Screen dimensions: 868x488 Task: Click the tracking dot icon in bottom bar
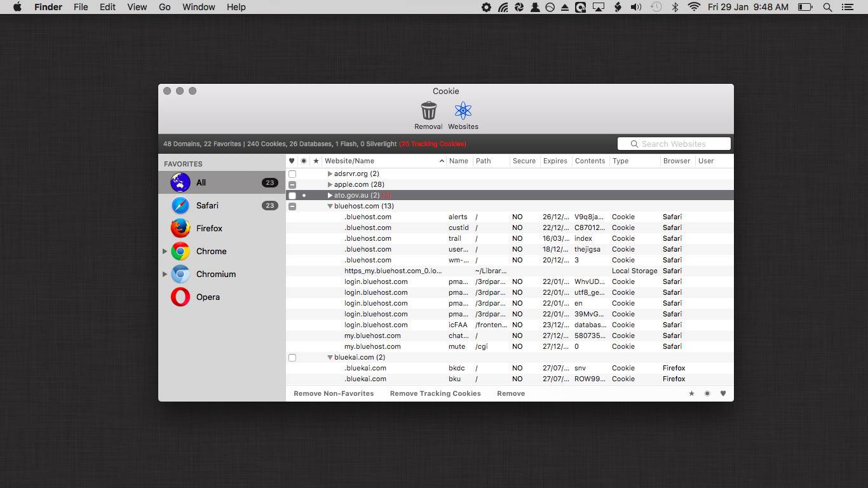(x=707, y=393)
